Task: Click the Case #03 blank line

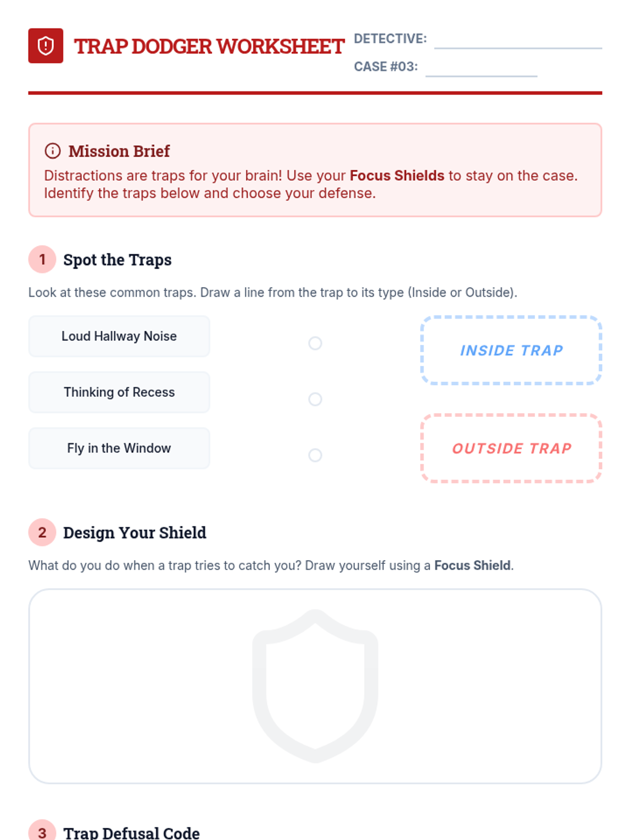Action: pyautogui.click(x=481, y=69)
